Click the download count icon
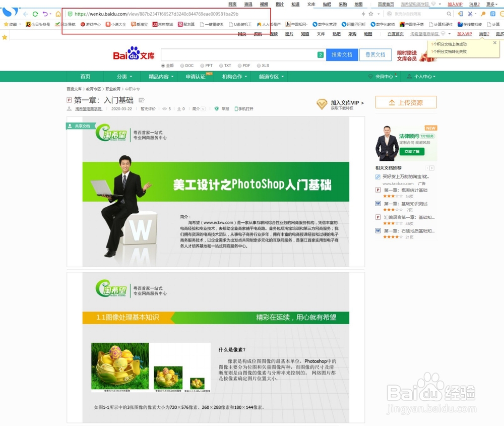The width and height of the screenshot is (504, 426). [179, 109]
